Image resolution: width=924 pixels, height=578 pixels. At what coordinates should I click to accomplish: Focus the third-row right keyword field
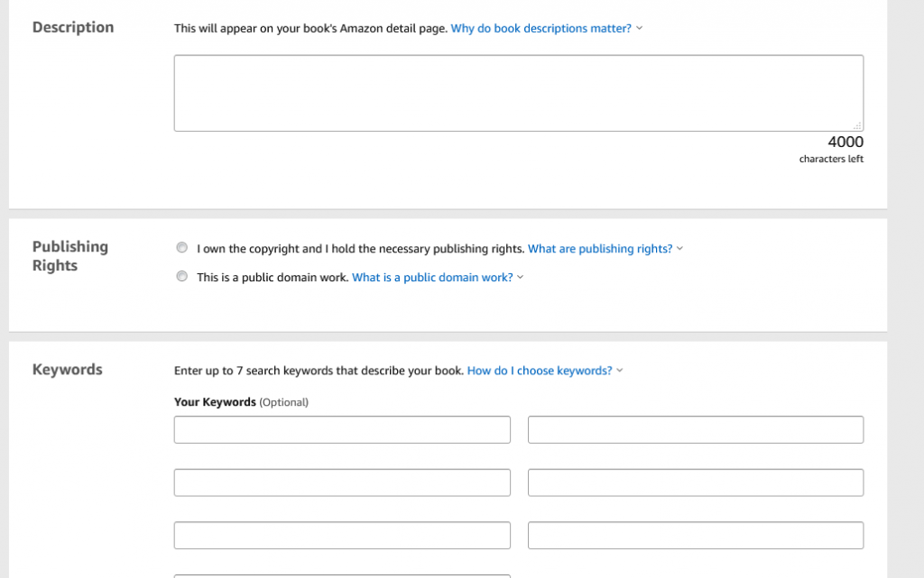click(x=696, y=535)
